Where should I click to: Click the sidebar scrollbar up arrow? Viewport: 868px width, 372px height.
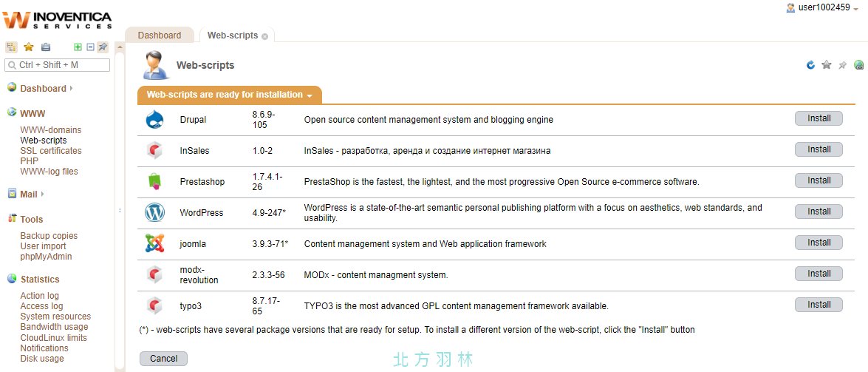[x=119, y=47]
